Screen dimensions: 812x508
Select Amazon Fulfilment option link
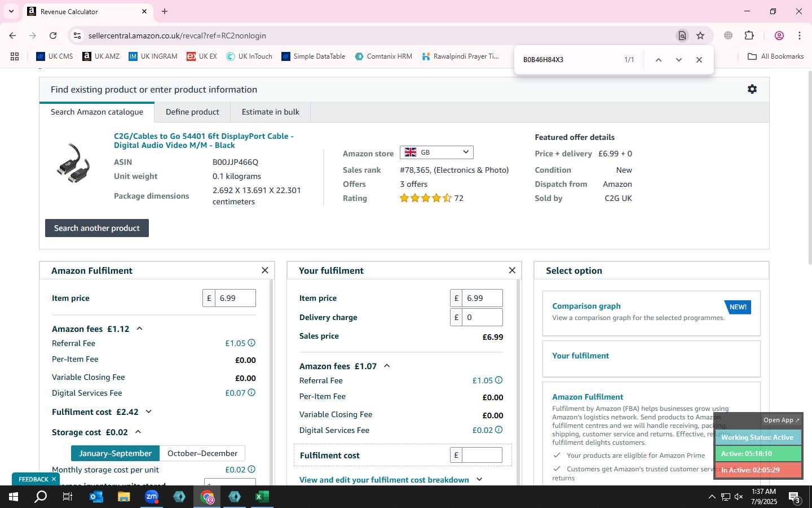(588, 397)
